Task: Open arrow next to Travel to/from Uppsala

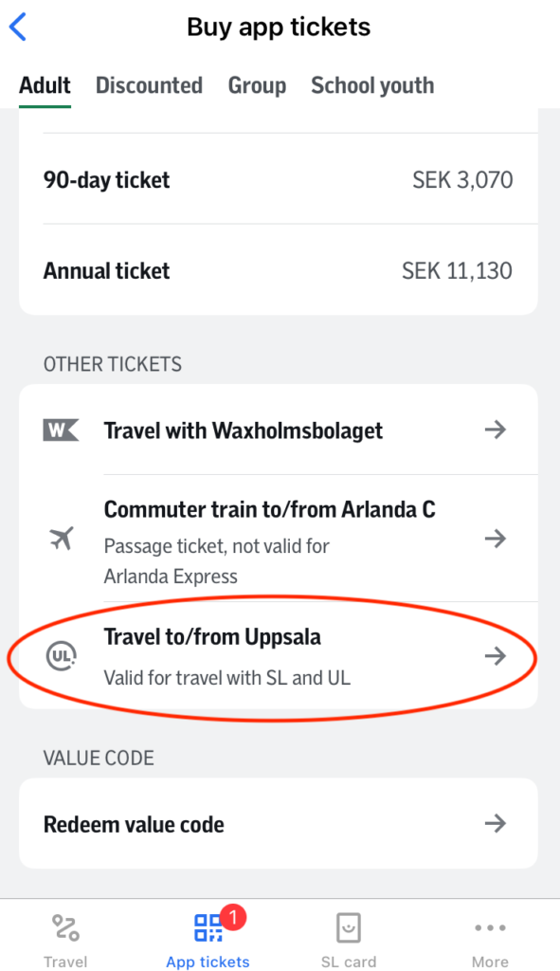Action: pyautogui.click(x=496, y=655)
